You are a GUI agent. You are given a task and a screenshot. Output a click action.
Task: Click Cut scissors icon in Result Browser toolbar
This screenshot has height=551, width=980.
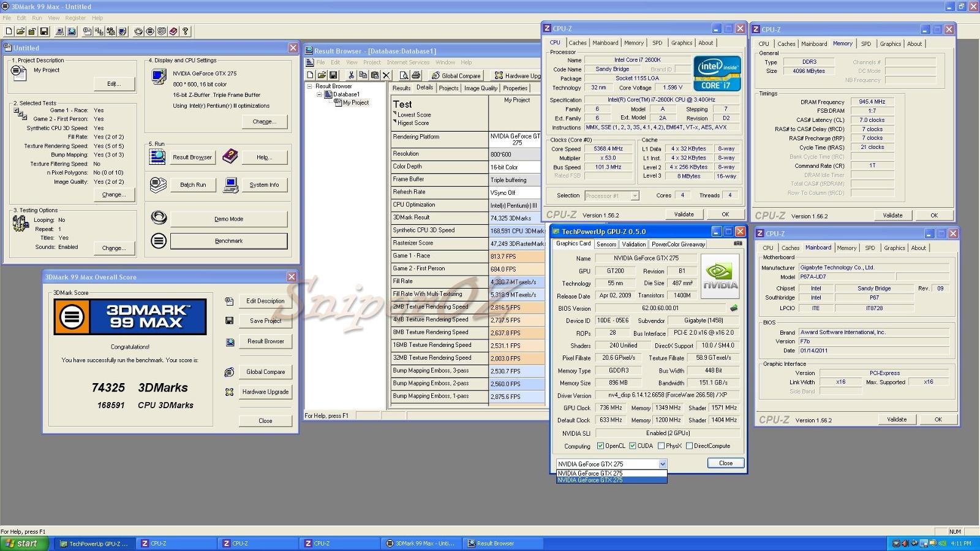(x=351, y=75)
